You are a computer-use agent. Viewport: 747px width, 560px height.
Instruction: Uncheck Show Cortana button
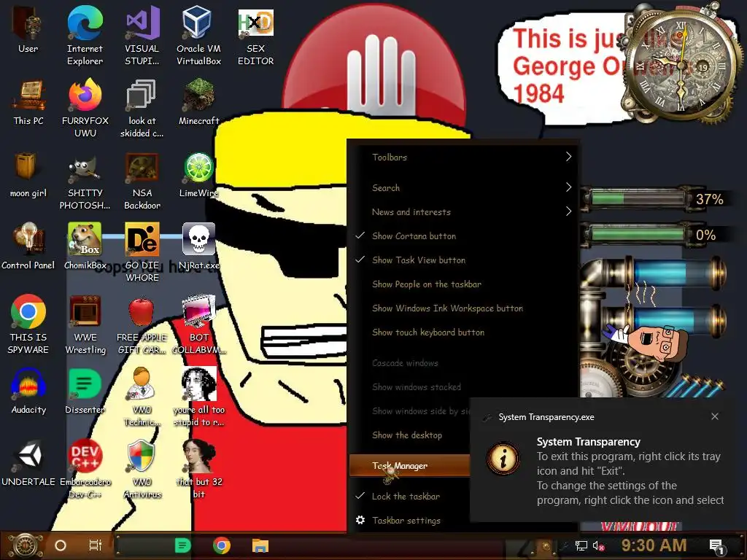click(463, 236)
